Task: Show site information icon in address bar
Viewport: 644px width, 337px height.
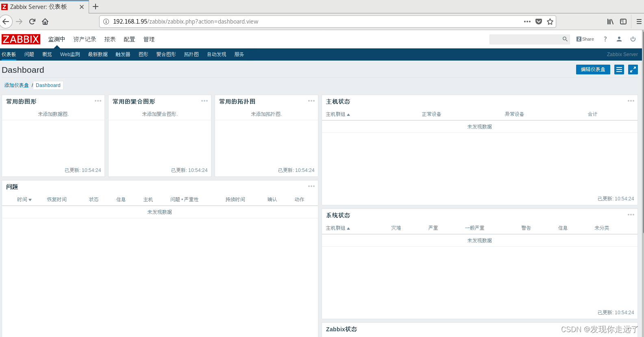Action: pos(106,22)
